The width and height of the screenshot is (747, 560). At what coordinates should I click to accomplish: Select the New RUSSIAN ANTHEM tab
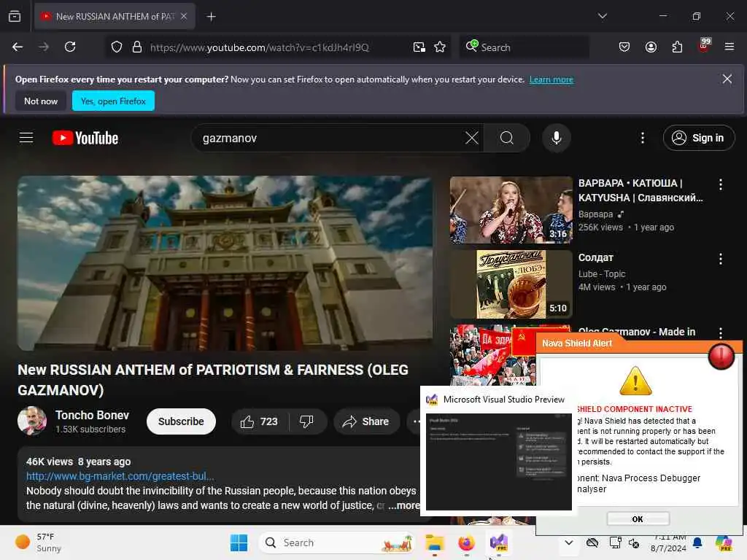click(x=115, y=16)
